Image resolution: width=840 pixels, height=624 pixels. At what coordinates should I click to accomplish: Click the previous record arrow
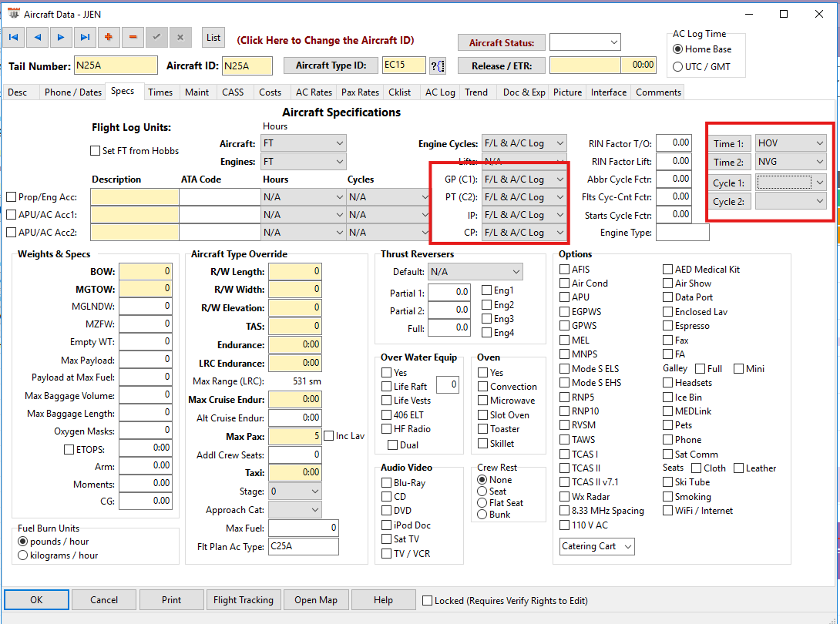tap(37, 37)
